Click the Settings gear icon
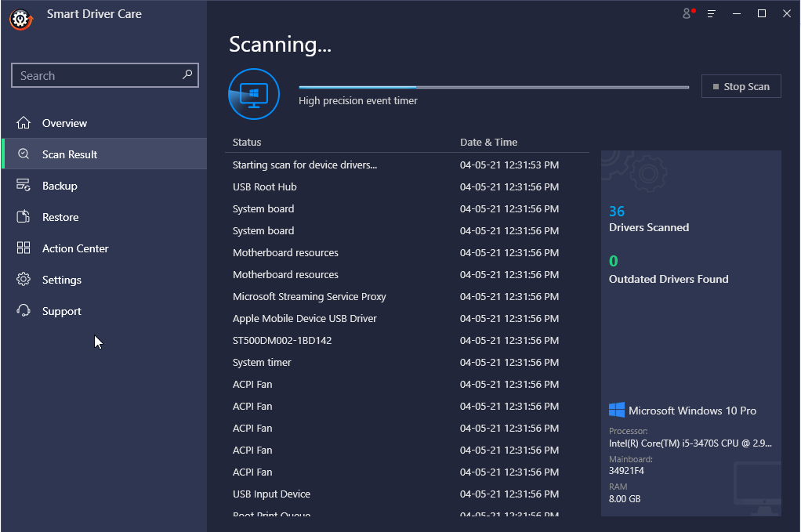The image size is (801, 532). pos(24,280)
